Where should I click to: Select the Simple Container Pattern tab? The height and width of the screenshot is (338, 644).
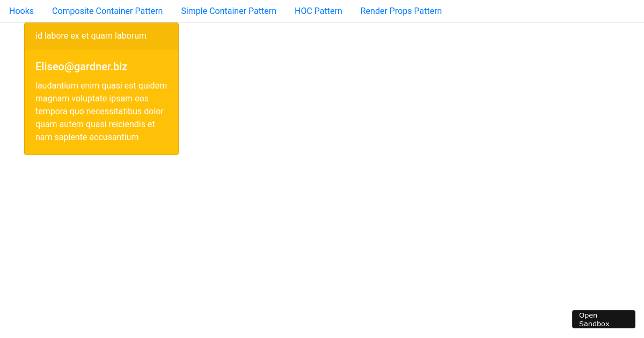pos(229,11)
